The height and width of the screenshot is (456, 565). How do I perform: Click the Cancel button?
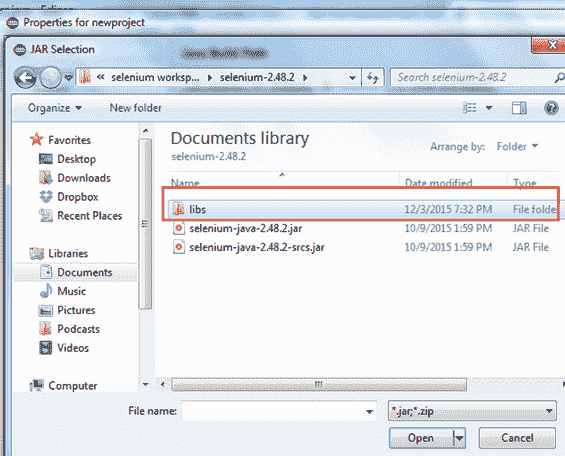pyautogui.click(x=517, y=438)
